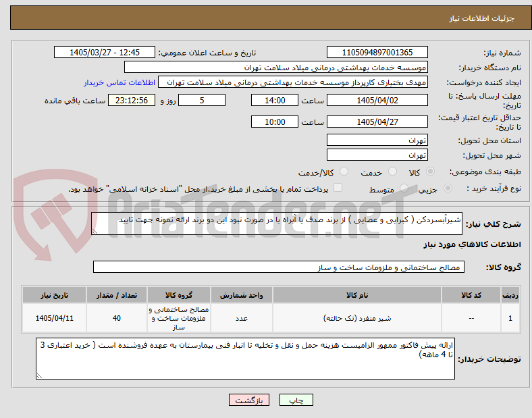
Task: Click the goods group مصالح ساختمانی field
Action: (279, 267)
